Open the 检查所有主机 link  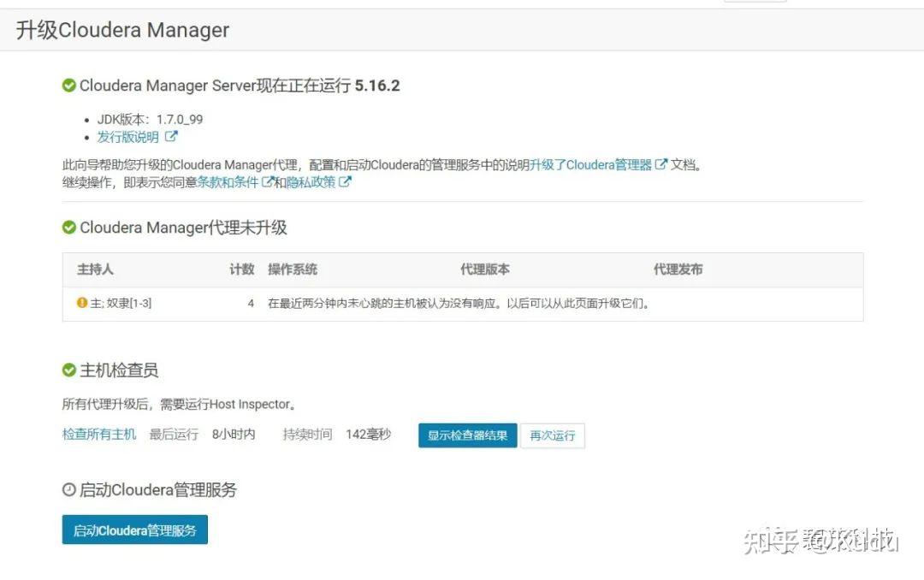tap(98, 435)
